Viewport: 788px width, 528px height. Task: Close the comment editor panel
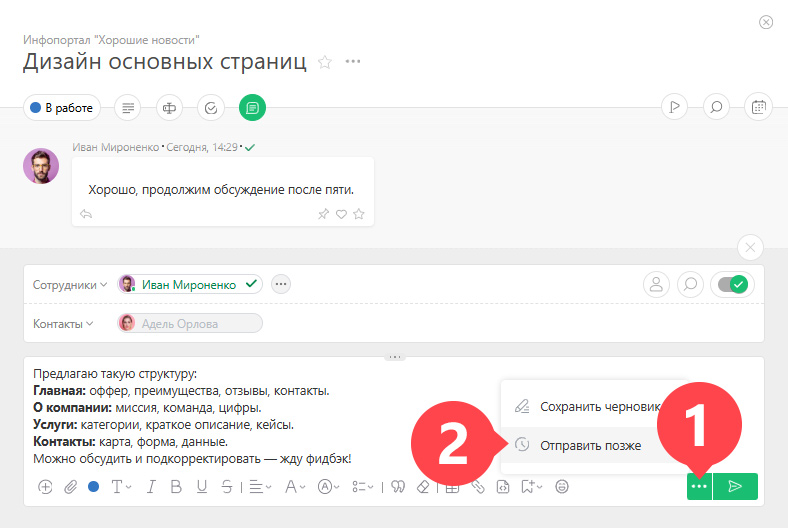[x=750, y=247]
